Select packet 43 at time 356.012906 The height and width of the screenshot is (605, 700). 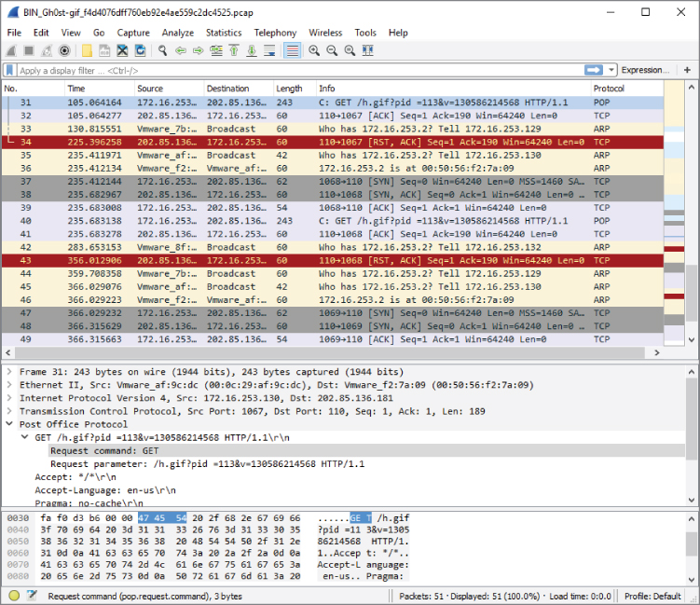pyautogui.click(x=333, y=260)
